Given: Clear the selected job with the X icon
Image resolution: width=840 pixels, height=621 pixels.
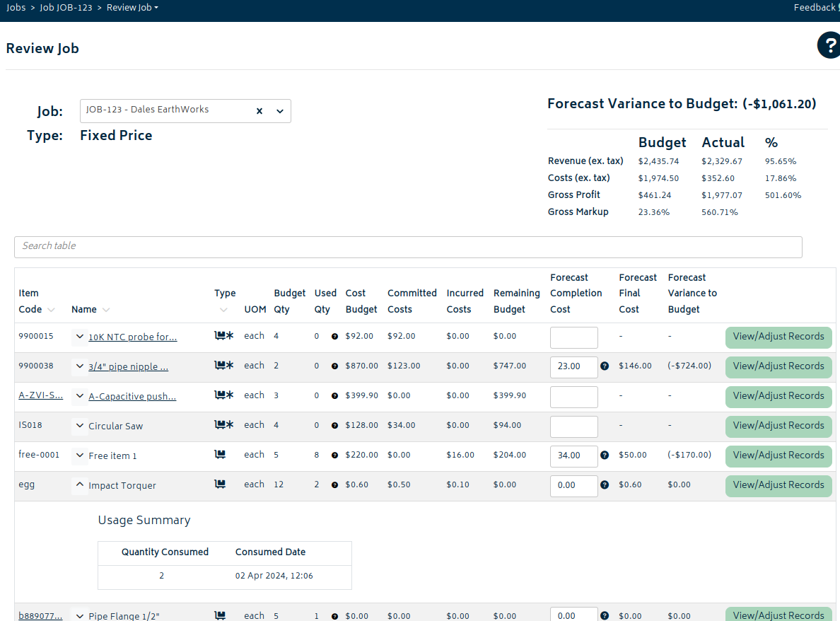Looking at the screenshot, I should point(259,111).
